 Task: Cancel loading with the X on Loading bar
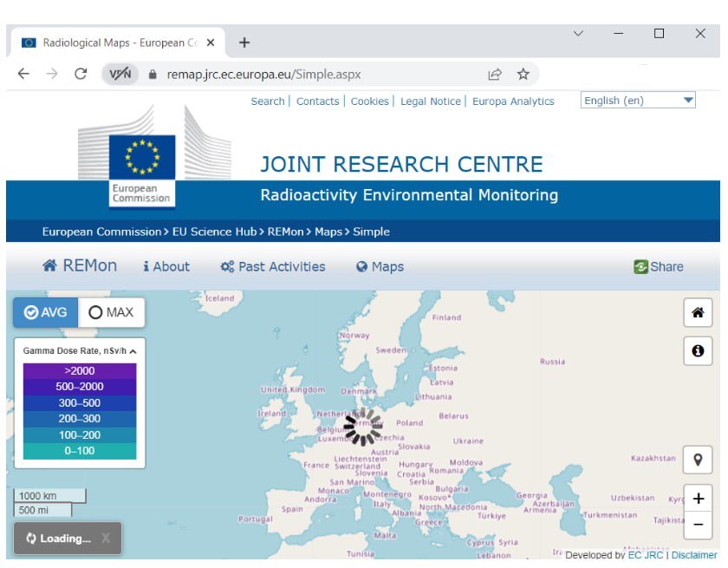(x=106, y=538)
